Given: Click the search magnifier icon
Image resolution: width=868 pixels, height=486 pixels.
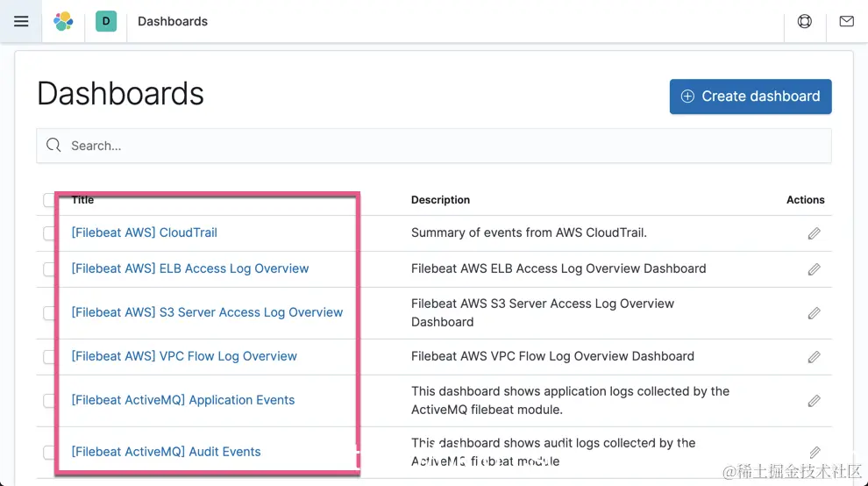Looking at the screenshot, I should 53,146.
